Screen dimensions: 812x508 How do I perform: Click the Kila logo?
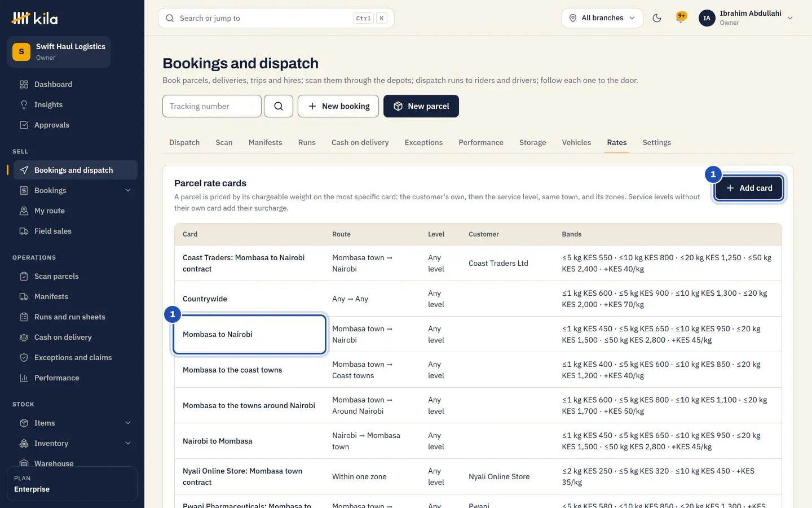click(34, 18)
